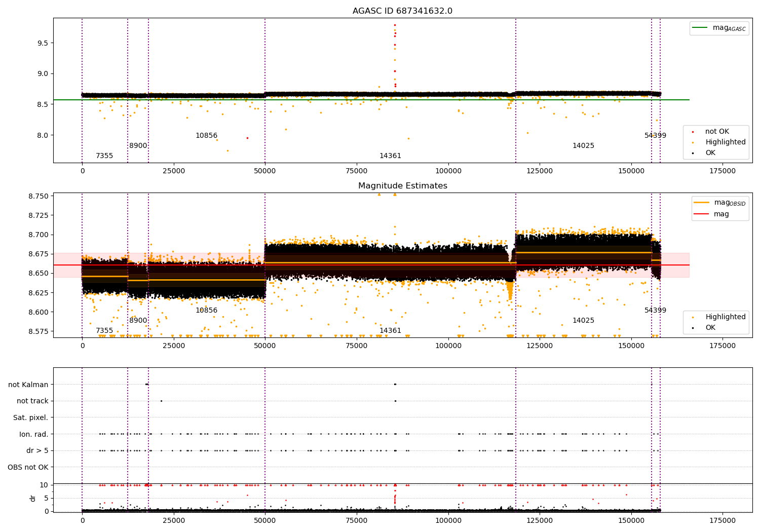Click the 8.625 y-axis tick label
This screenshot has width=760, height=532.
39,293
